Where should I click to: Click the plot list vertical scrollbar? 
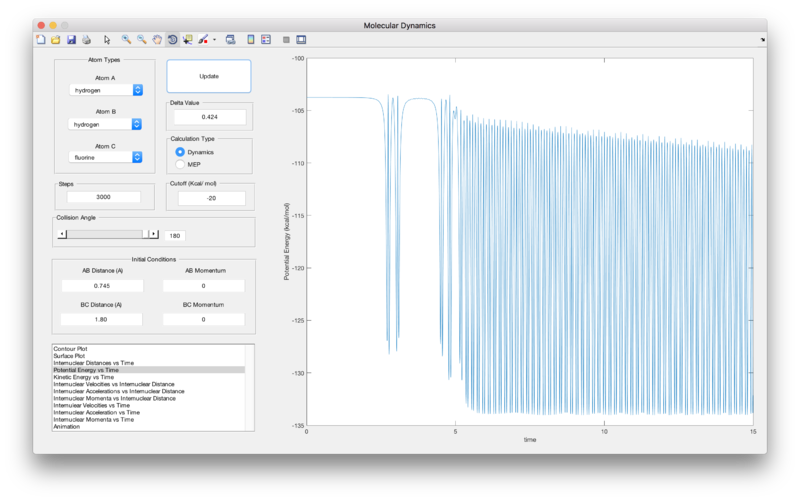(249, 388)
